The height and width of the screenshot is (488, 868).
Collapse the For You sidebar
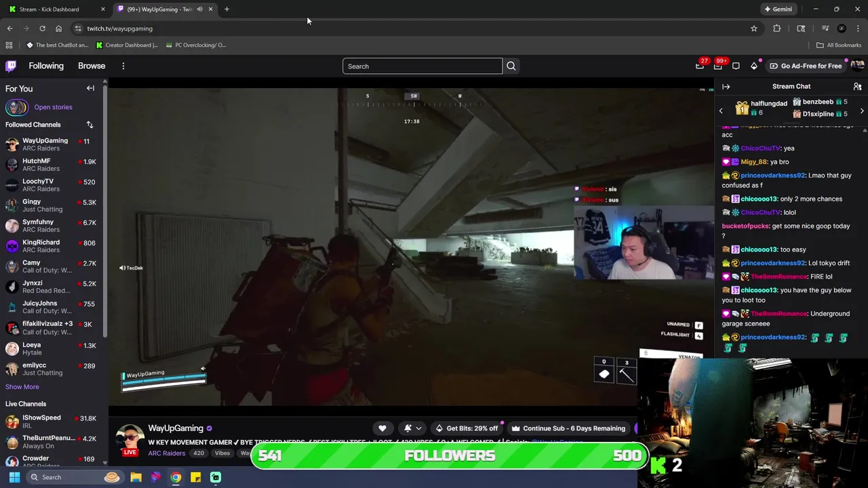coord(90,89)
